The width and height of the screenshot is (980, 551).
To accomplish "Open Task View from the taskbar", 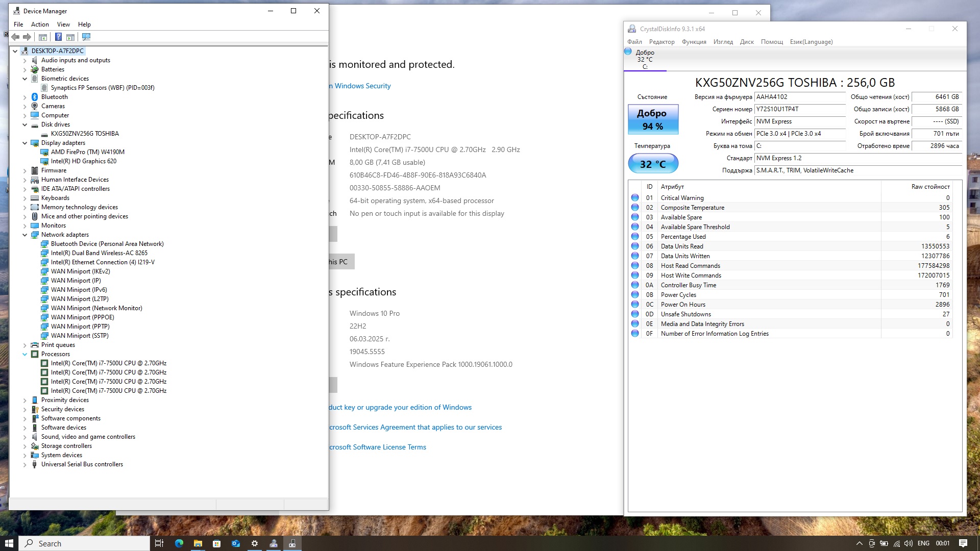I will click(159, 543).
